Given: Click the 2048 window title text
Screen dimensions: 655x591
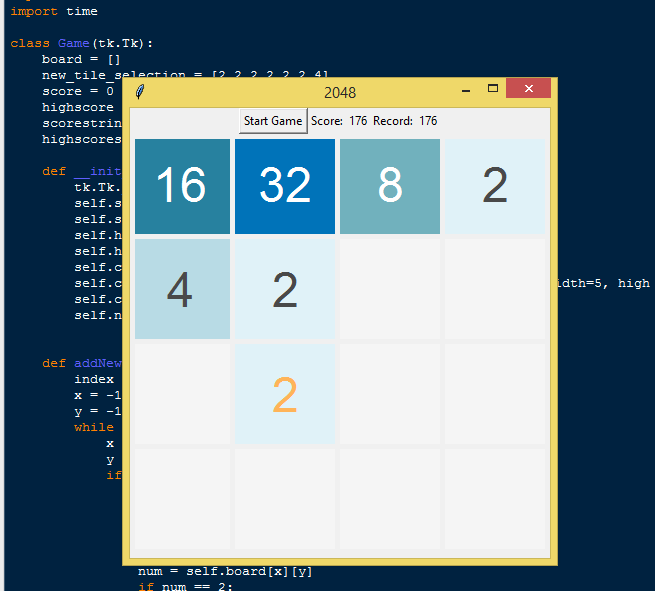Looking at the screenshot, I should pos(340,92).
